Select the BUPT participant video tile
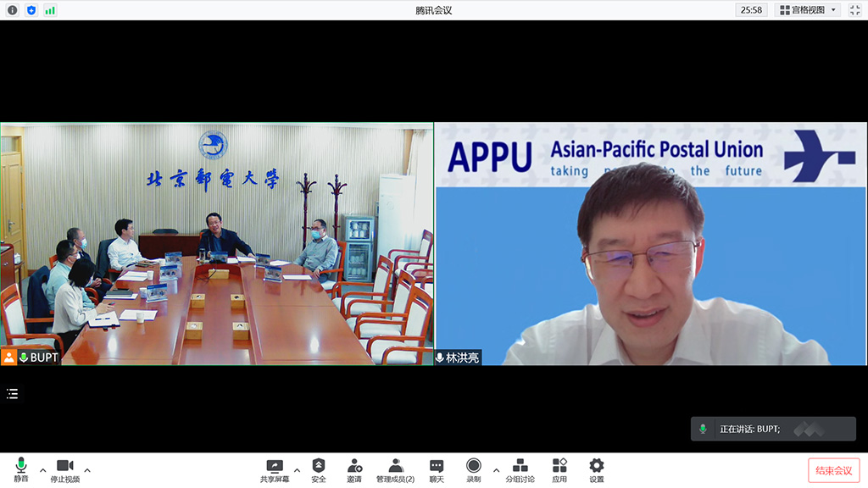Viewport: 868px width, 488px height. pyautogui.click(x=216, y=244)
